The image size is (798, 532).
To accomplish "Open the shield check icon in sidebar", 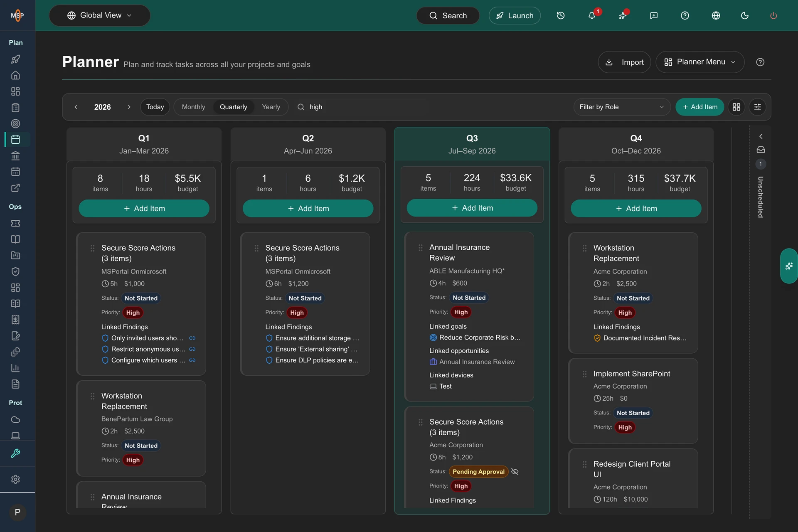I will pyautogui.click(x=15, y=271).
